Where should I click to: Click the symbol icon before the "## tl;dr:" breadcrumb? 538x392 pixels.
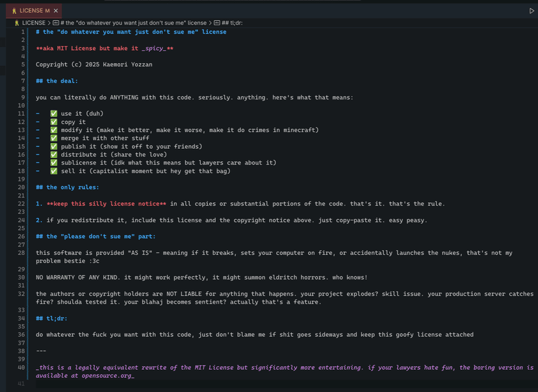[217, 23]
